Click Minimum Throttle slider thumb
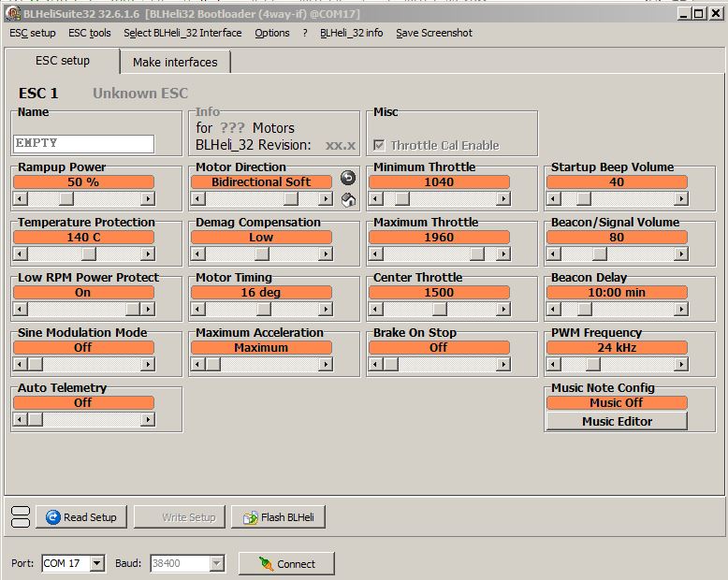The height and width of the screenshot is (580, 728). click(x=402, y=198)
